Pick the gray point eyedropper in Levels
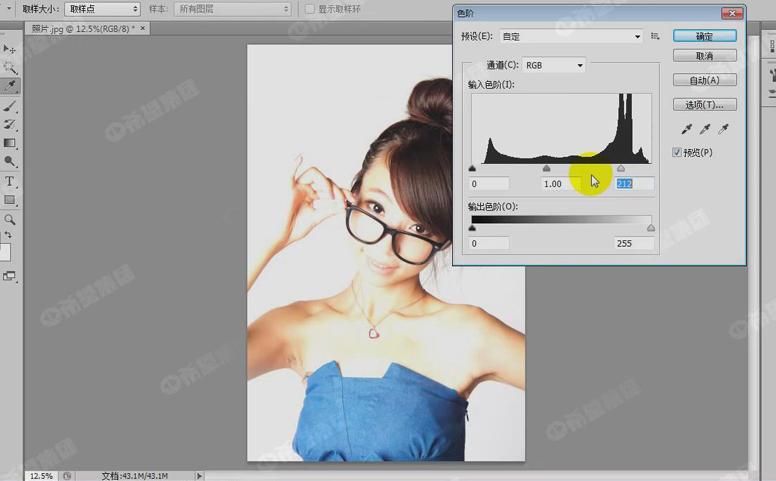Screen dimensions: 776x481 pos(705,129)
